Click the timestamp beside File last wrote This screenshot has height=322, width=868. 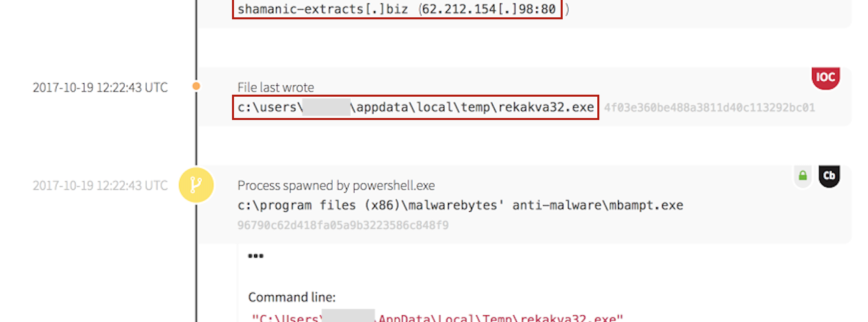(x=100, y=87)
